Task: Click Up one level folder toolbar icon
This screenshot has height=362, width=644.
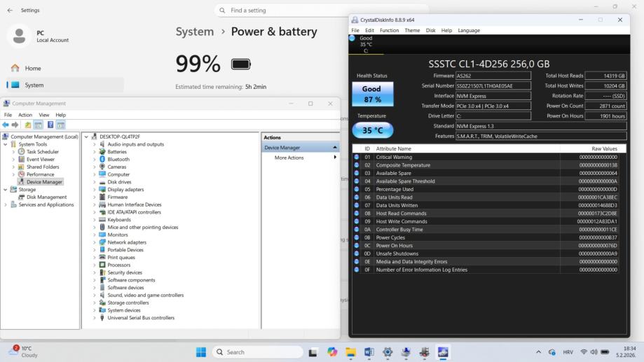Action: (x=27, y=125)
